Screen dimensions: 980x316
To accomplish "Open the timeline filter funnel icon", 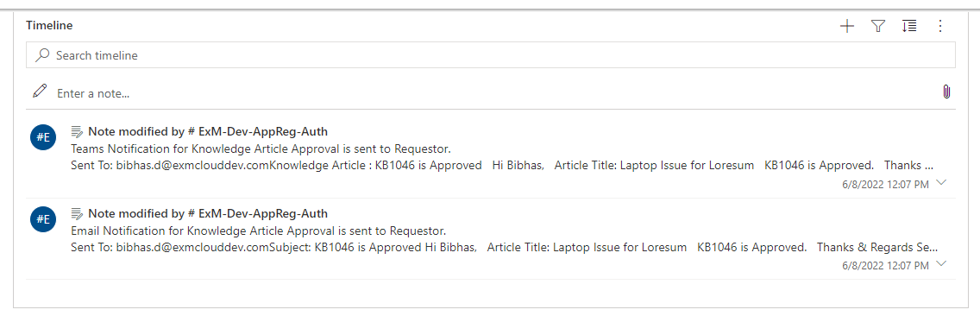I will (x=878, y=26).
